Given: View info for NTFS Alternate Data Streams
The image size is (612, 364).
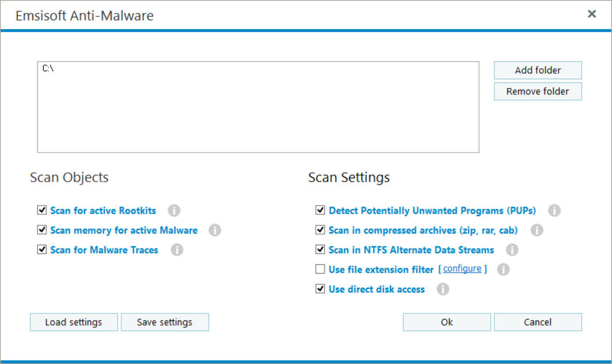Looking at the screenshot, I should 512,250.
